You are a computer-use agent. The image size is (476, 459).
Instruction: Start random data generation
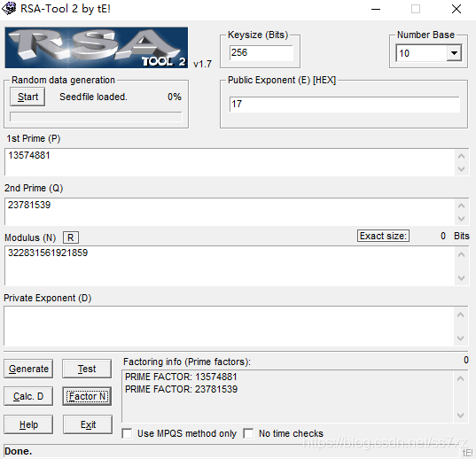[27, 97]
